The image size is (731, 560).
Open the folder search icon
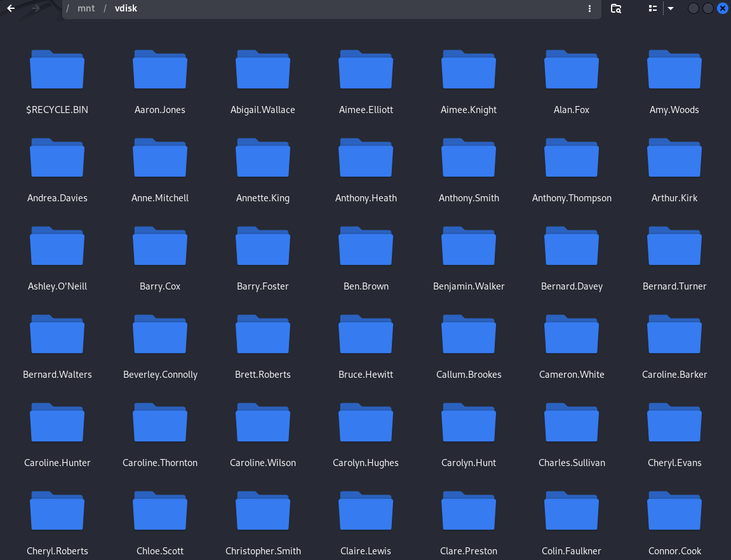click(616, 8)
